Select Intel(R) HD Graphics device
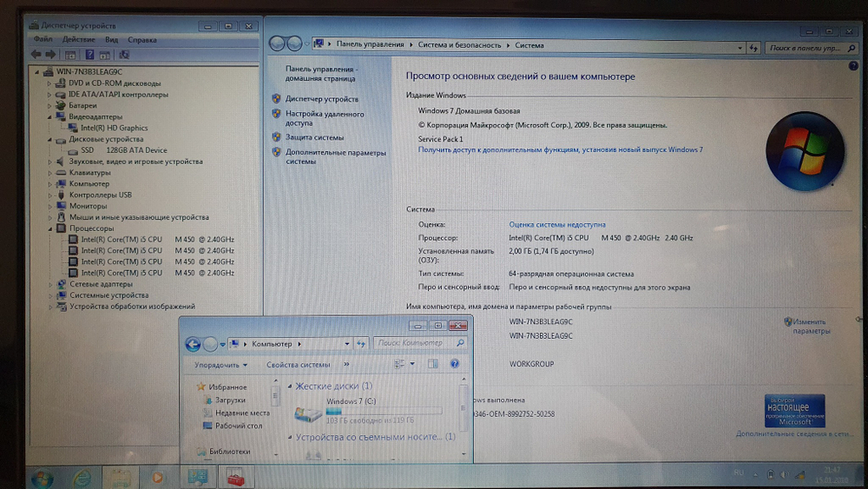This screenshot has height=489, width=868. pos(114,128)
